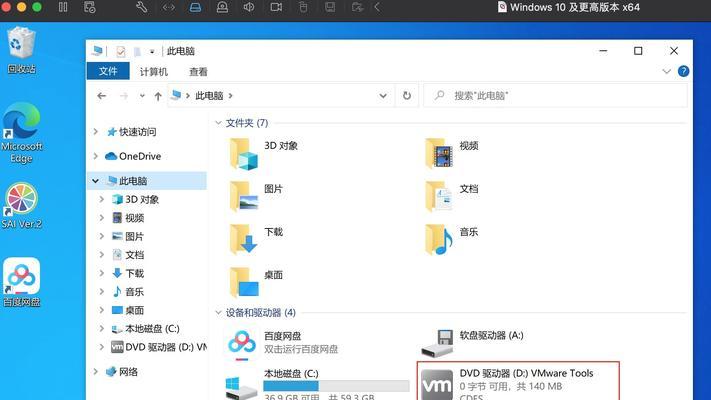Open address bar history dropdown
This screenshot has height=400, width=711.
(383, 96)
